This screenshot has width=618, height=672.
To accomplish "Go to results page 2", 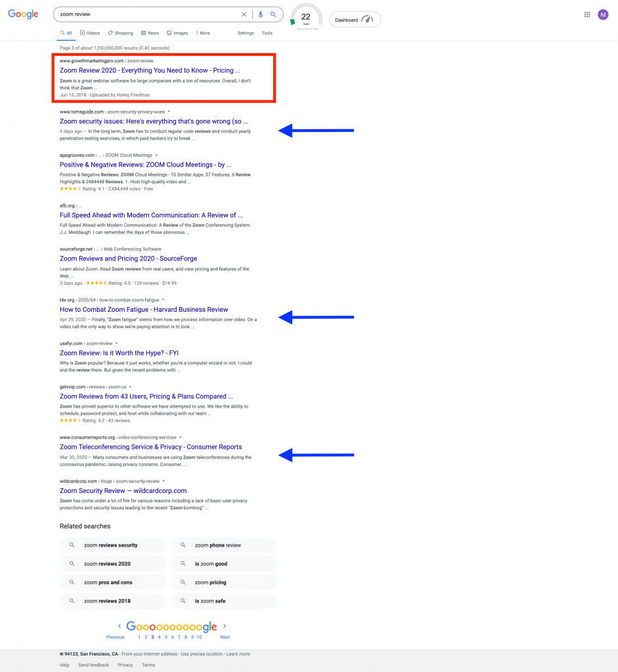I will tap(146, 637).
